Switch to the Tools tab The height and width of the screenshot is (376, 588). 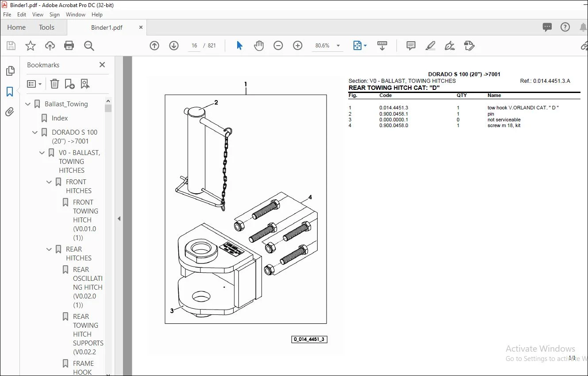click(46, 27)
